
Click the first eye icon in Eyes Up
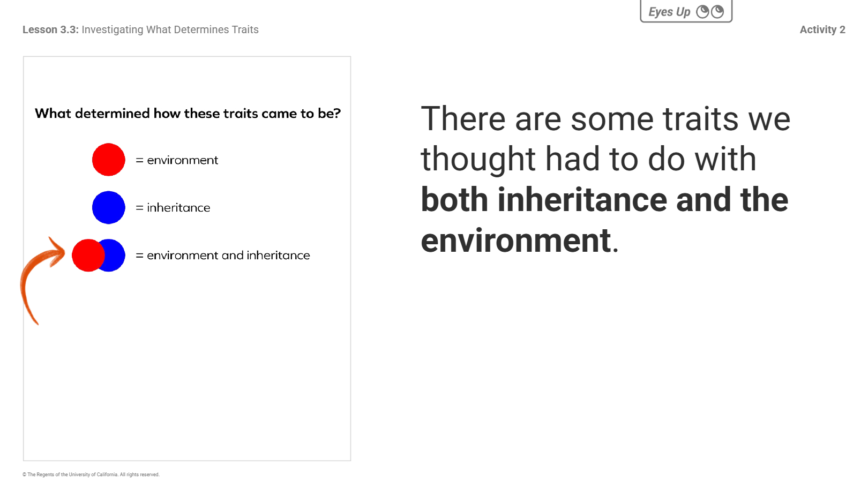(702, 12)
